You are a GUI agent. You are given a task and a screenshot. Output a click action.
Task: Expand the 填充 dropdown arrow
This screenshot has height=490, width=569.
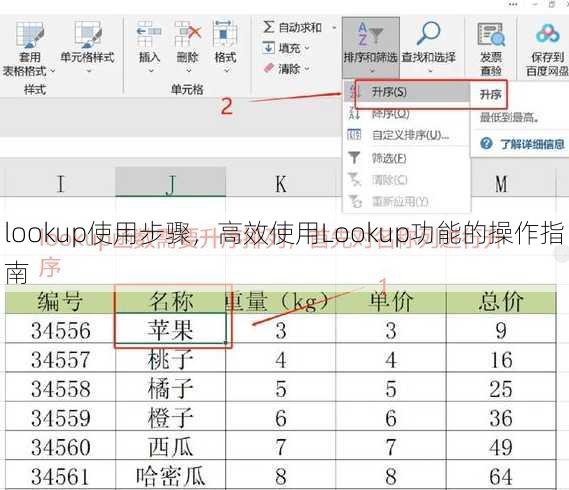pyautogui.click(x=307, y=48)
